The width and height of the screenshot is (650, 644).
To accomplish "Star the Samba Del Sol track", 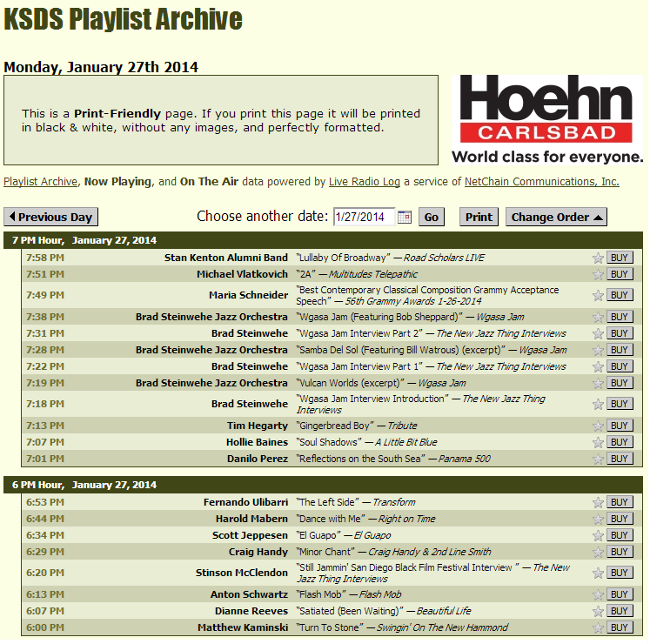I will (599, 351).
